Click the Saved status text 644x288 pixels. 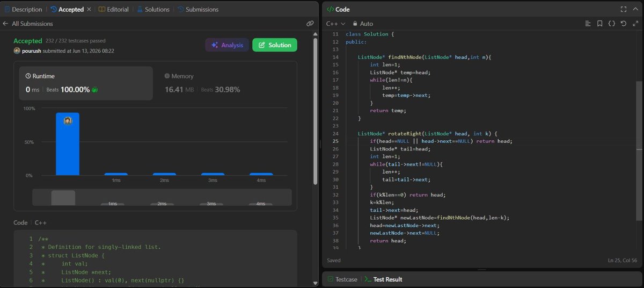(334, 261)
